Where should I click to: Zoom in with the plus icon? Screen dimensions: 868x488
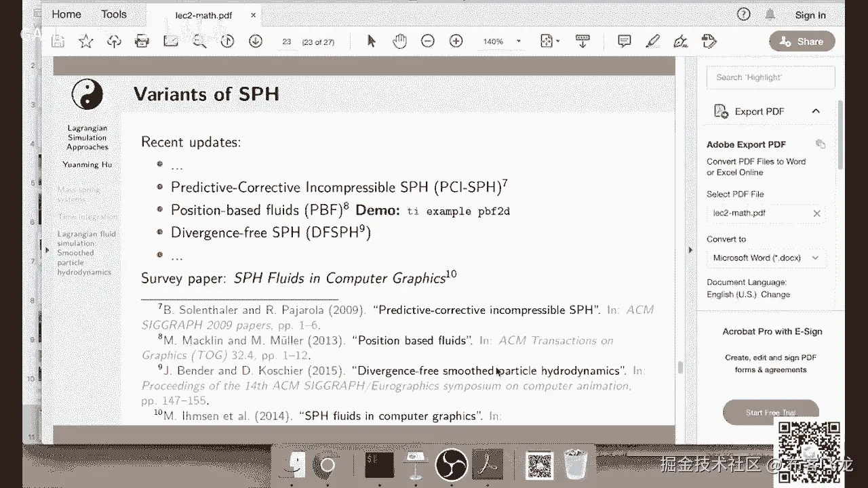tap(456, 41)
